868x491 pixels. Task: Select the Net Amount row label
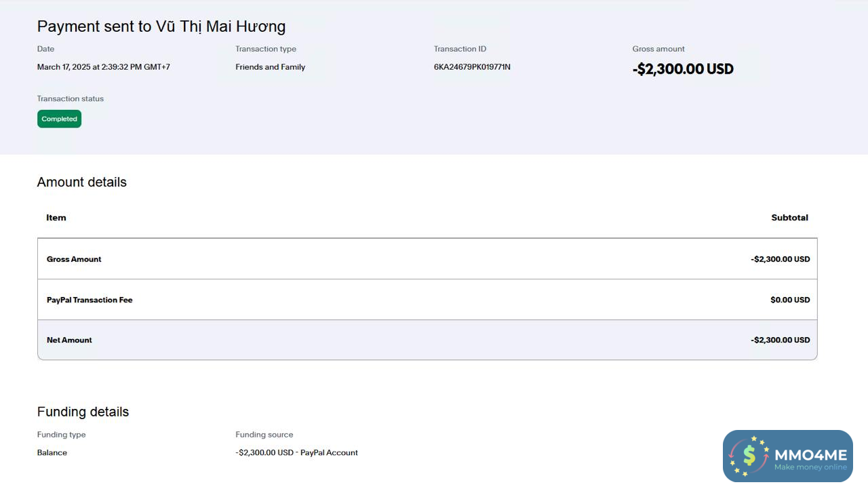pyautogui.click(x=69, y=340)
